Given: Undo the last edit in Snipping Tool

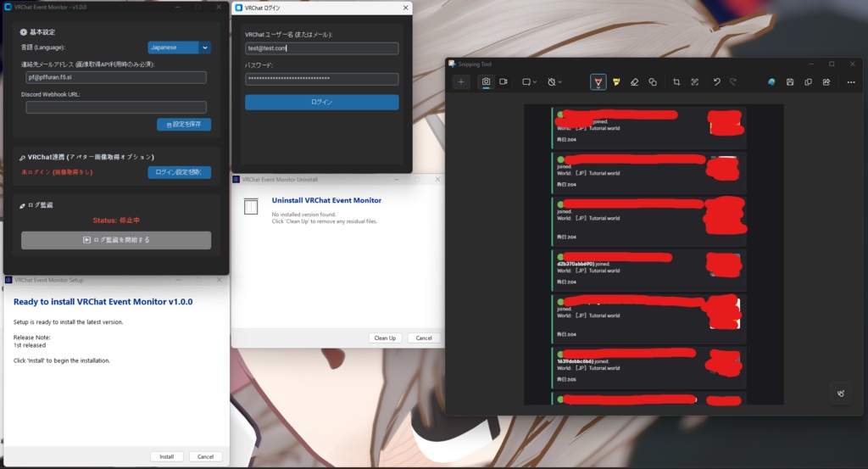Looking at the screenshot, I should click(717, 82).
